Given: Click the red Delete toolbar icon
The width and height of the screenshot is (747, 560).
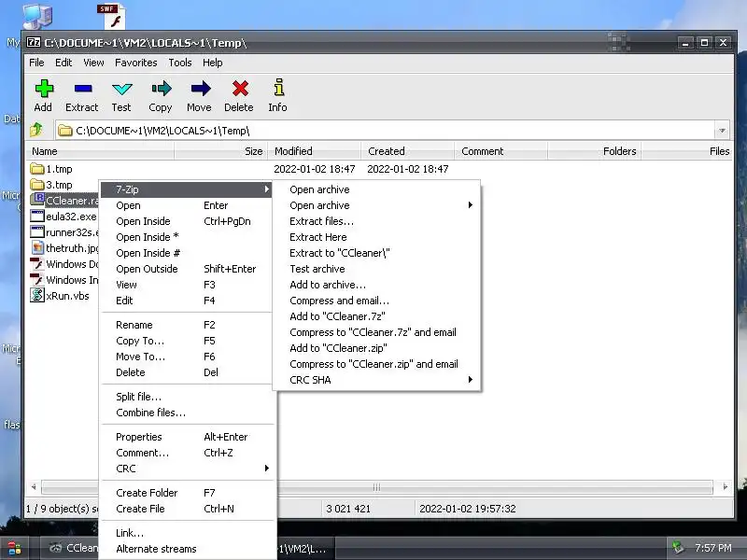Looking at the screenshot, I should tap(240, 89).
